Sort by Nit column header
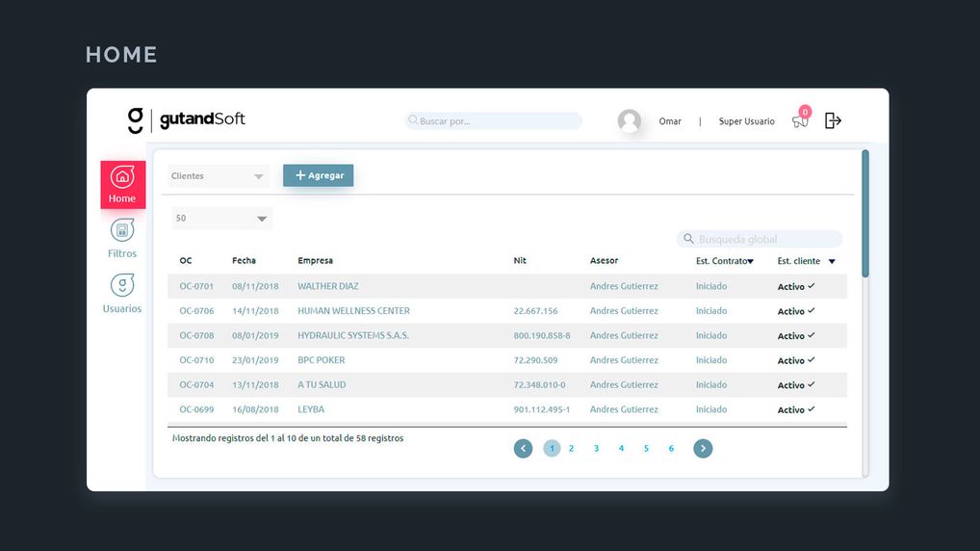Image resolution: width=980 pixels, height=551 pixels. [x=520, y=261]
